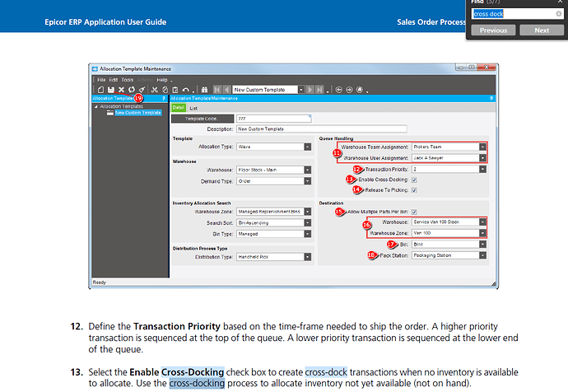568x392 pixels.
Task: Switch to the Detail tab
Action: coord(179,108)
